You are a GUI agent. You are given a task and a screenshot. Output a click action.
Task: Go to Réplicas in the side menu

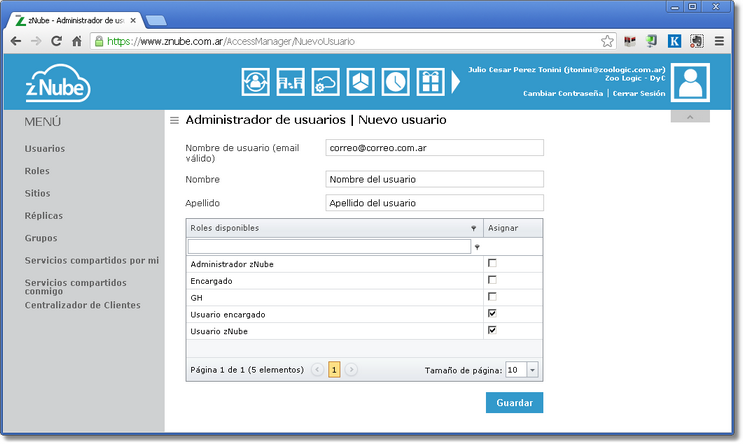click(44, 215)
